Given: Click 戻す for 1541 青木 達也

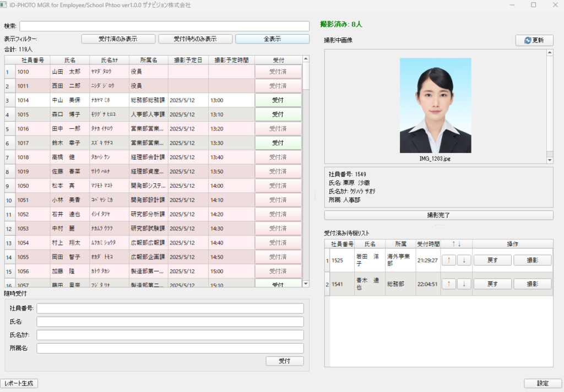Looking at the screenshot, I should 492,284.
